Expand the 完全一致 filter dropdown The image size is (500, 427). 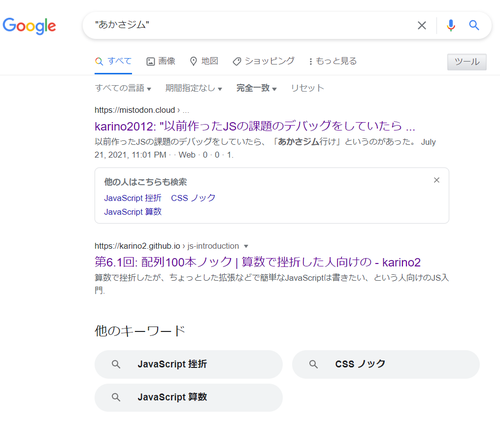point(256,88)
